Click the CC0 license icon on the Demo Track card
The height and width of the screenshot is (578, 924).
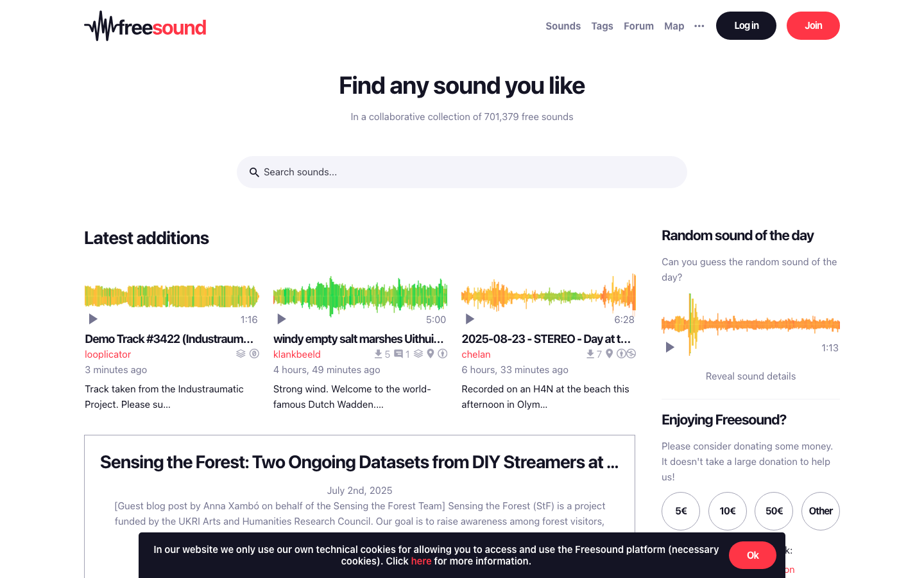point(254,354)
